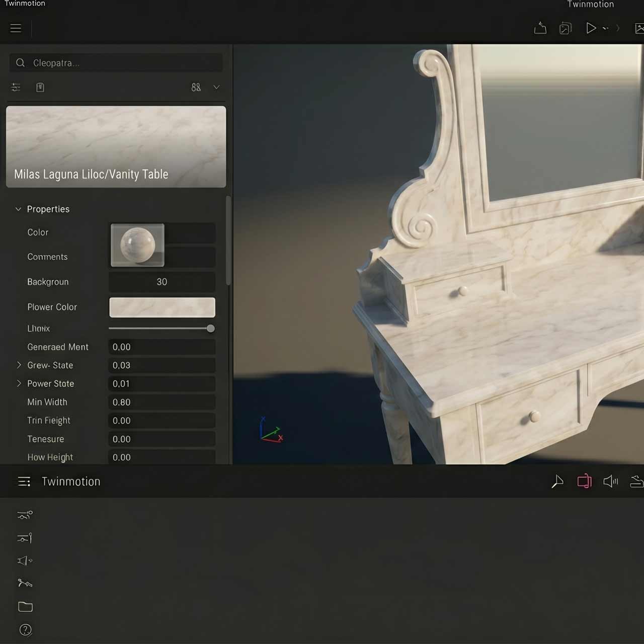
Task: Click the Backgroun value field showing 30
Action: click(162, 282)
